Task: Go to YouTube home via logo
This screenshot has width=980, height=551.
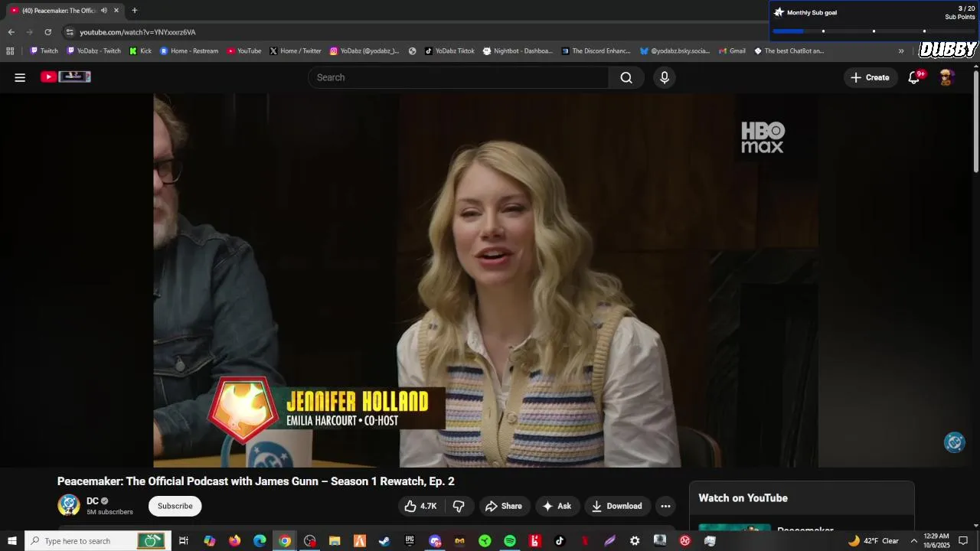Action: (66, 77)
